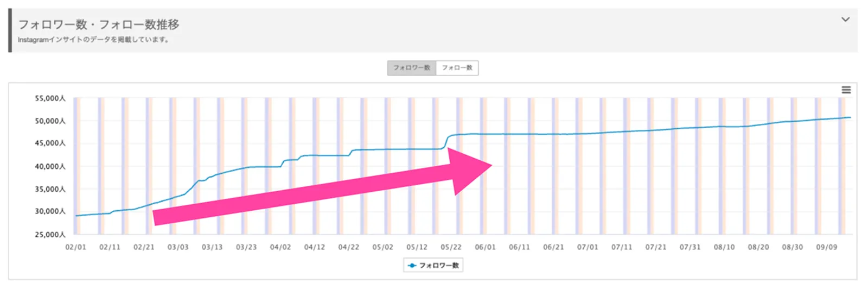868x289 pixels.
Task: Click the follower line's right end point
Action: [850, 117]
